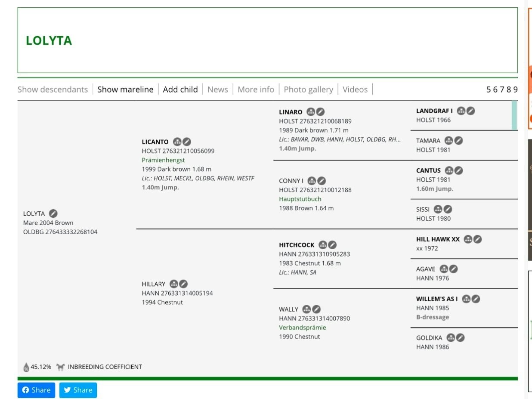This screenshot has width=532, height=399.
Task: Open the Show mareline view
Action: (125, 90)
